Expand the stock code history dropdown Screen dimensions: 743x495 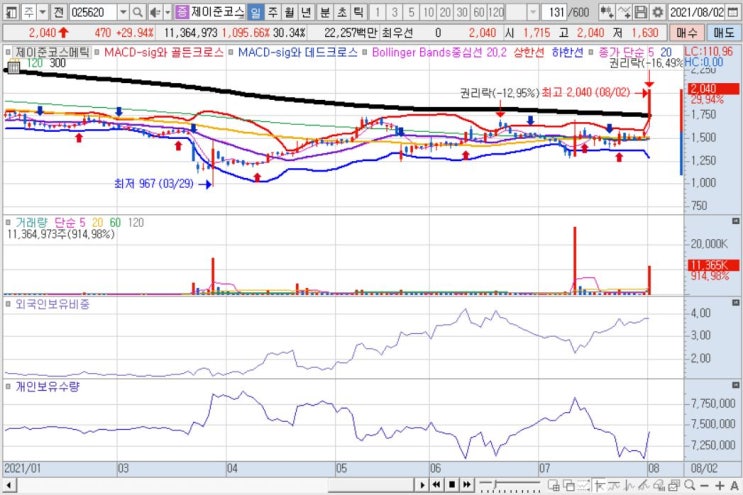click(x=123, y=12)
